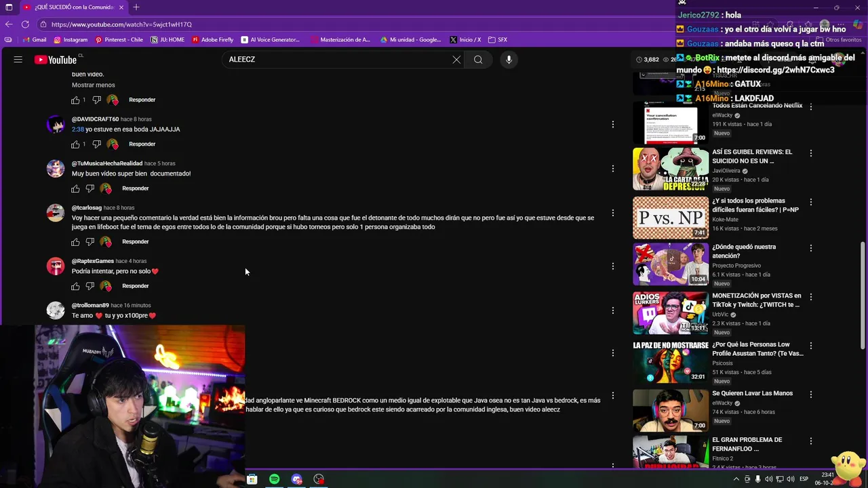
Task: Jump to timestamp 2:38 in the comment
Action: click(78, 129)
